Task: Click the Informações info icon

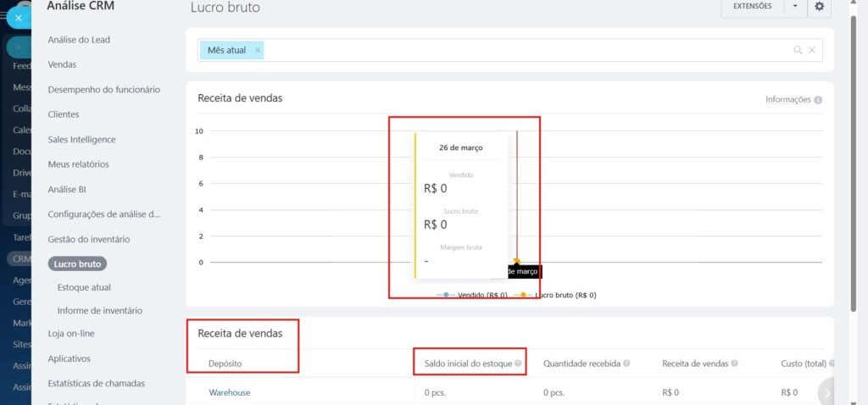Action: (x=818, y=100)
